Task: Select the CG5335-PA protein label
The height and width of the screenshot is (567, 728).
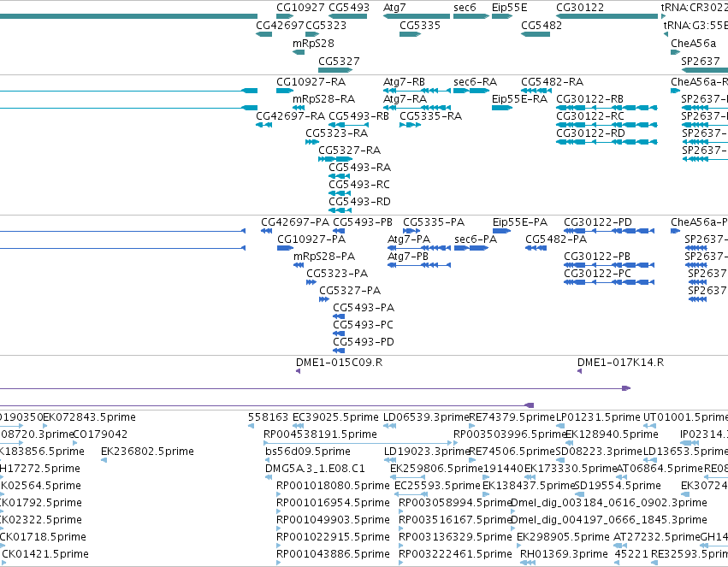Action: point(434,222)
